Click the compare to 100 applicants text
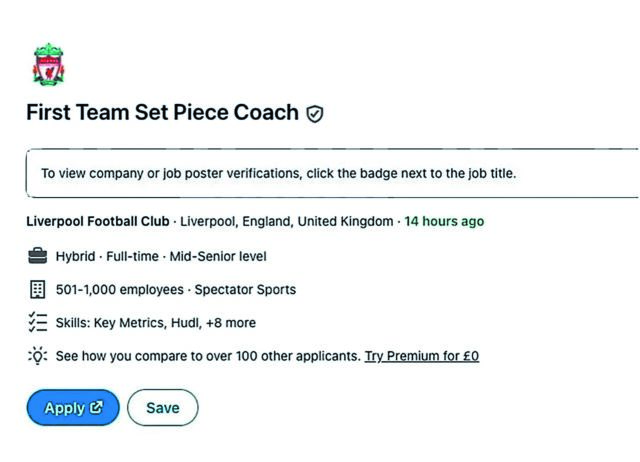 click(207, 355)
